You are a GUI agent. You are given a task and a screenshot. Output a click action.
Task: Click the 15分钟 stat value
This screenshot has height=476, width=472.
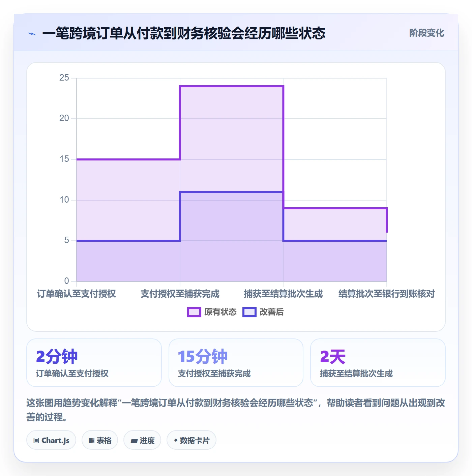[x=203, y=356]
